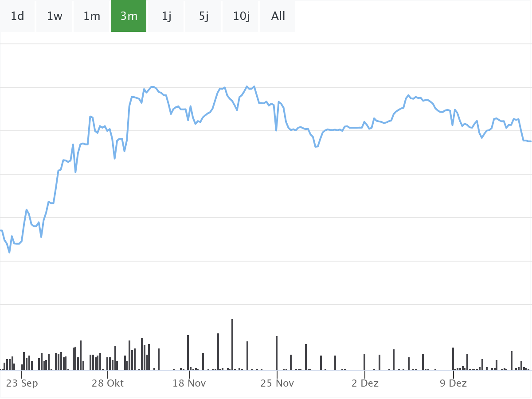This screenshot has height=399, width=532.
Task: Pick the 2 Dez axis label
Action: [365, 383]
